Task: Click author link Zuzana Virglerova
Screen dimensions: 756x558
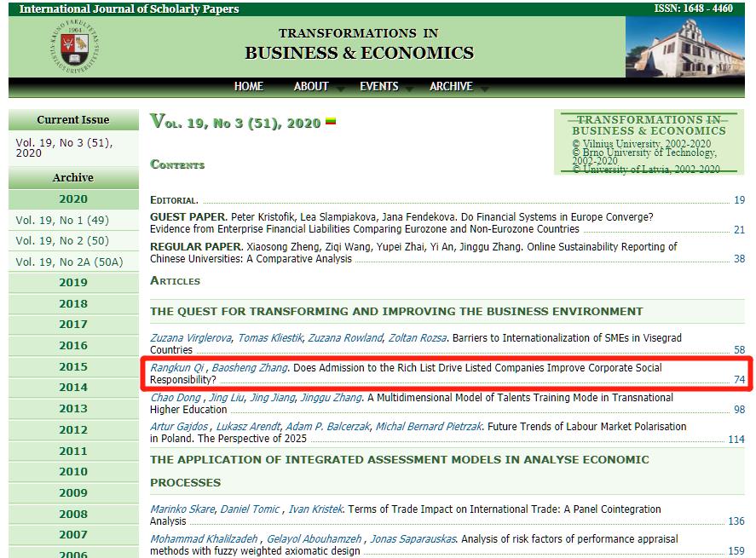Action: point(191,338)
